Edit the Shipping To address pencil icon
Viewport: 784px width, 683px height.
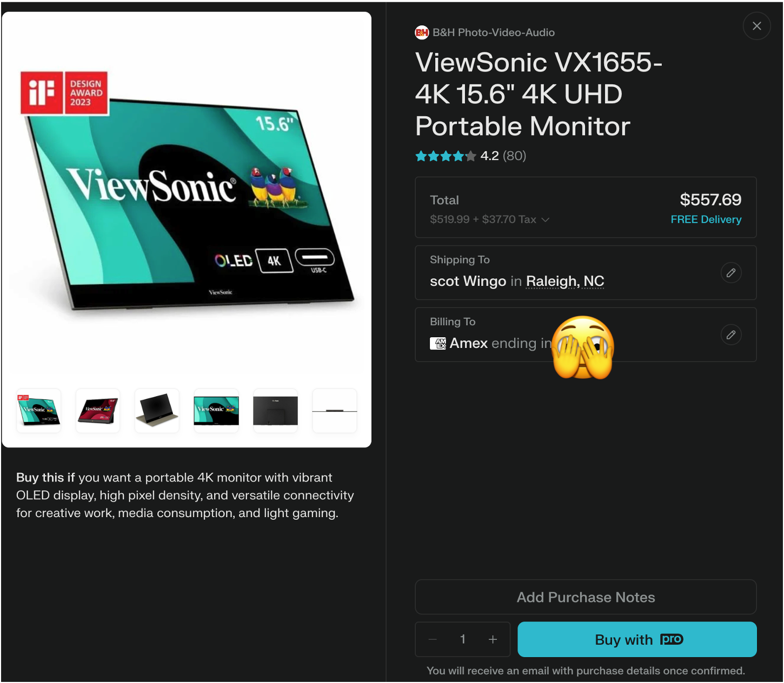[730, 273]
